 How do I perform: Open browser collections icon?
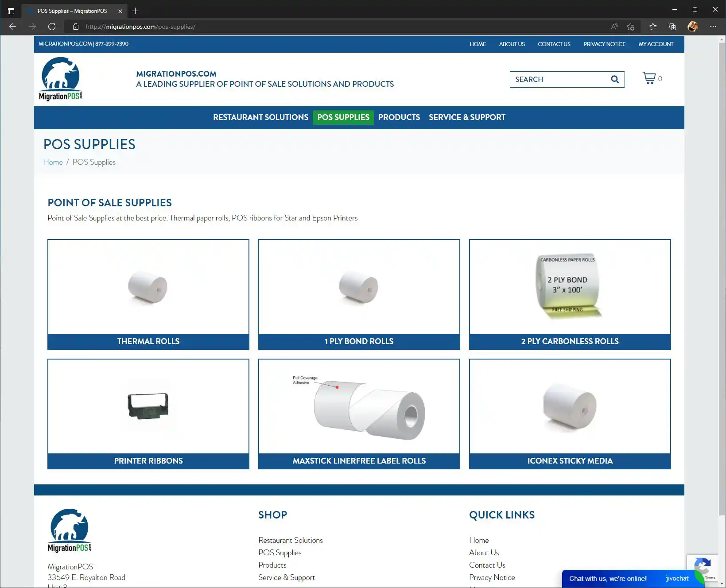672,27
